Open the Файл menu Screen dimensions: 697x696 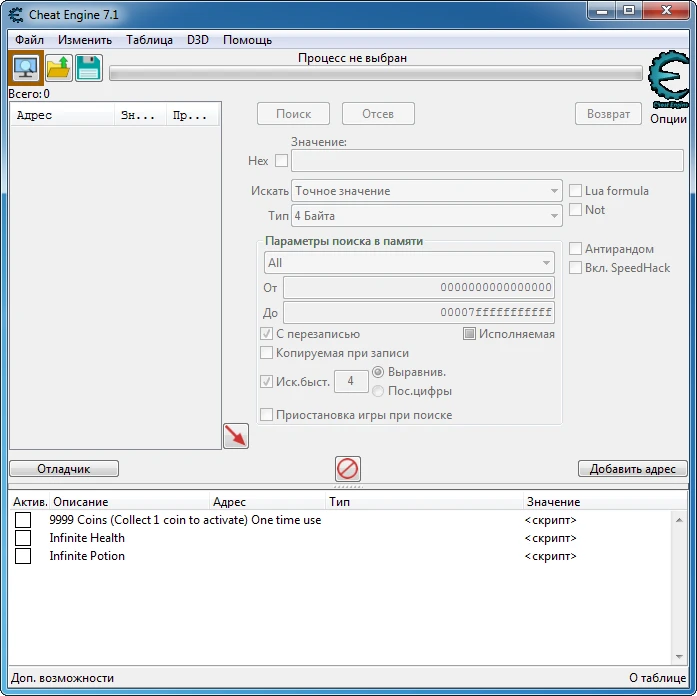29,40
